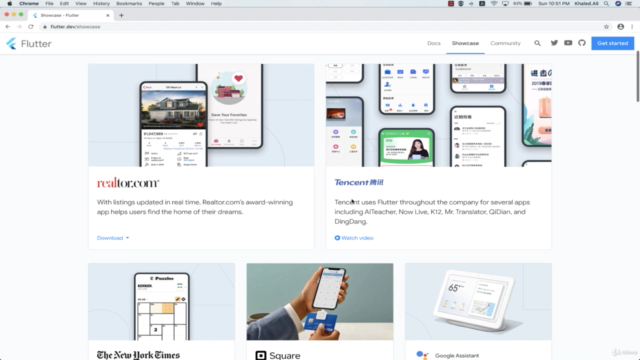The image size is (640, 360).
Task: Reload the page with the refresh icon
Action: click(x=31, y=27)
